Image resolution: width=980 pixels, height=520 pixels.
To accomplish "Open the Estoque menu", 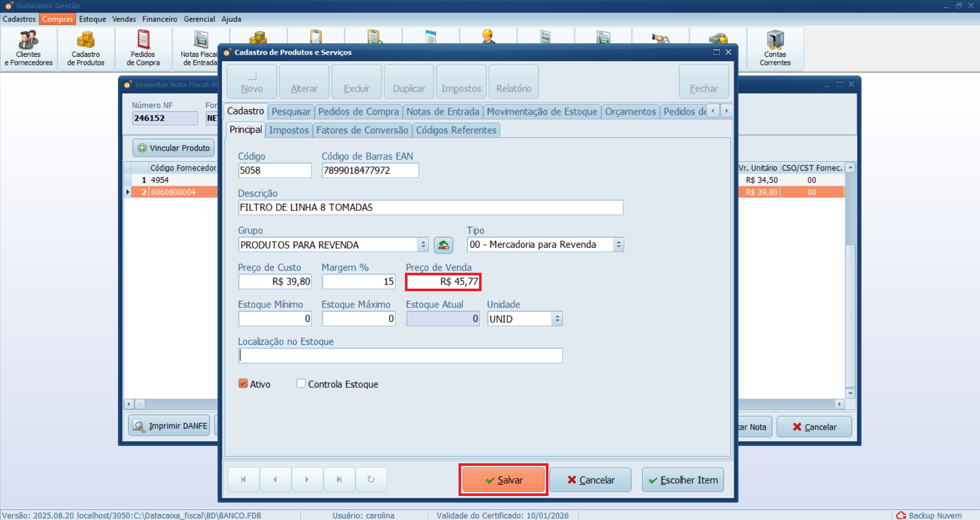I will click(92, 19).
